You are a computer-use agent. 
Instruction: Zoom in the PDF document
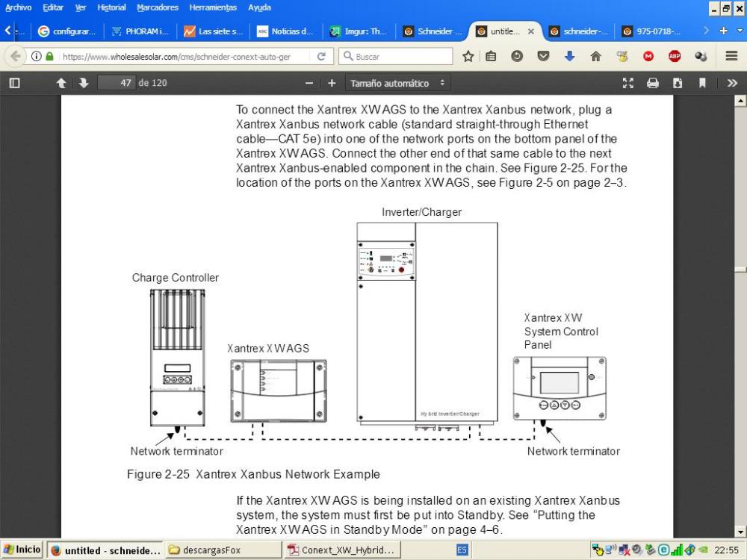tap(332, 83)
